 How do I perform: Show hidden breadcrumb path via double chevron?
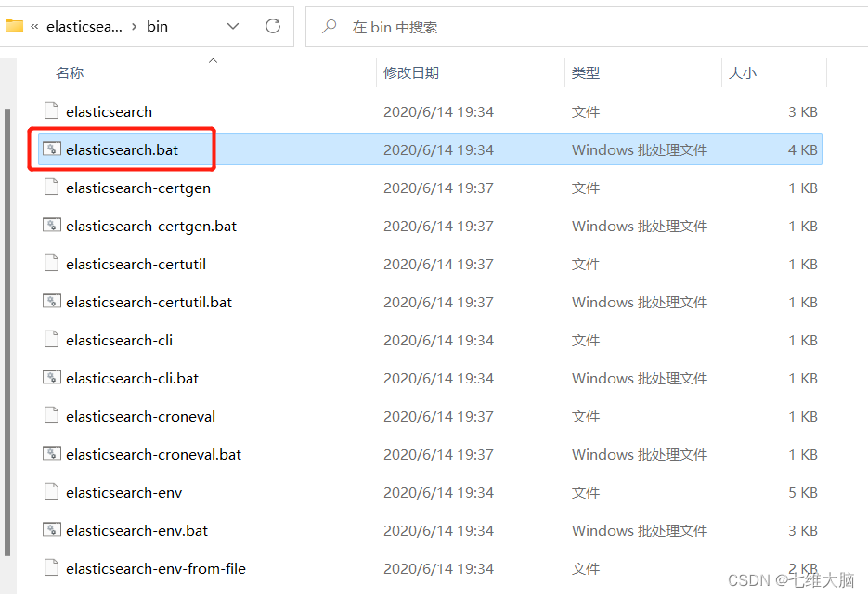coord(34,27)
